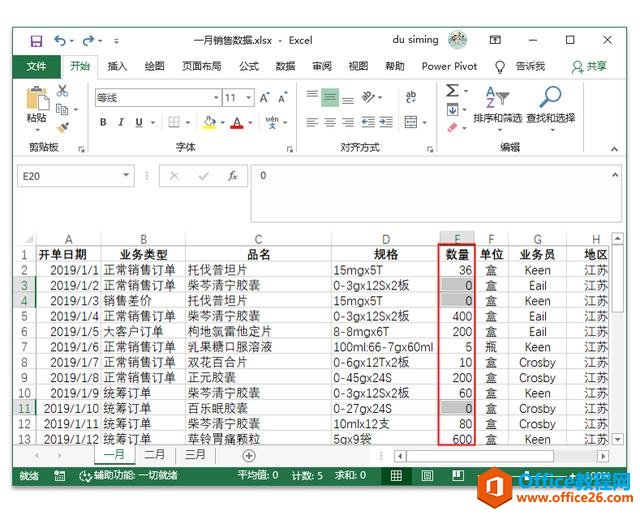Image resolution: width=640 pixels, height=515 pixels.
Task: Undo the last action
Action: coord(60,41)
